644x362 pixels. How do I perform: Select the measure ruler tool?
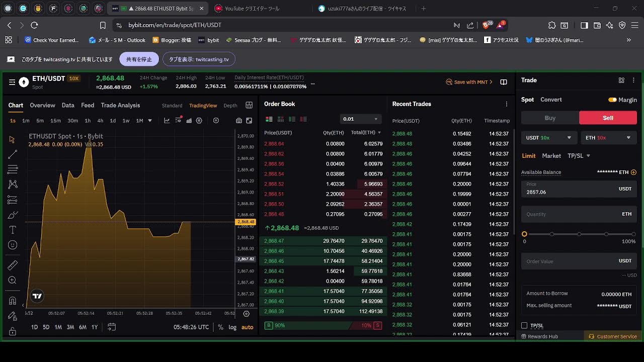tap(12, 265)
